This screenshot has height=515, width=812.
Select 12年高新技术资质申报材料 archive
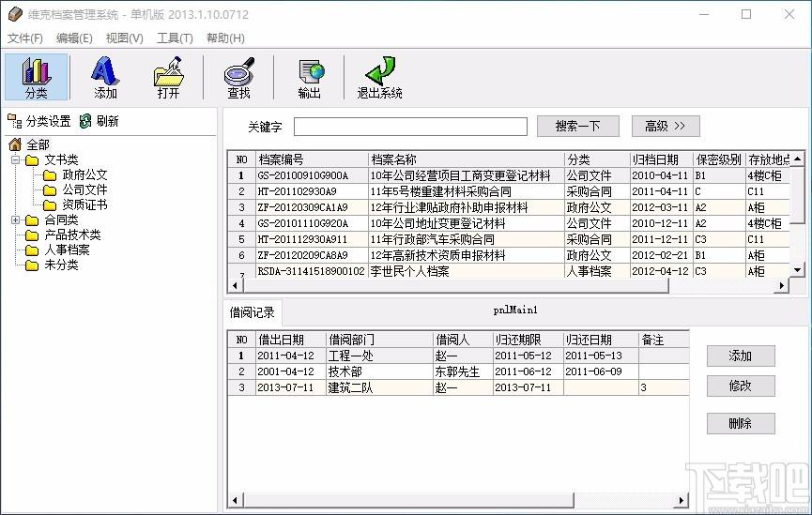(509, 256)
